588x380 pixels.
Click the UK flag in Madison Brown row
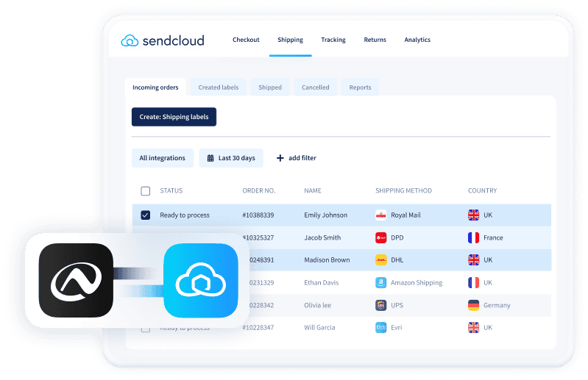tap(473, 259)
